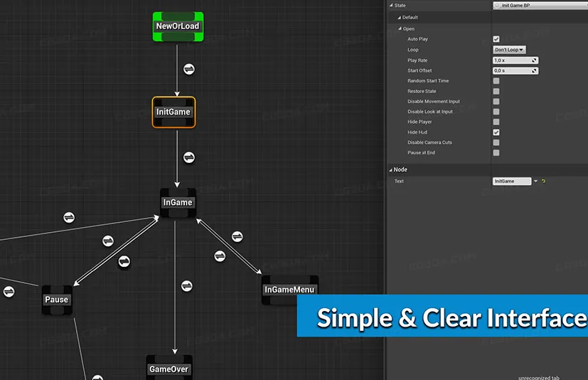Click transition icon on long arrow entering InGame from left
This screenshot has height=380, width=588.
[x=69, y=218]
